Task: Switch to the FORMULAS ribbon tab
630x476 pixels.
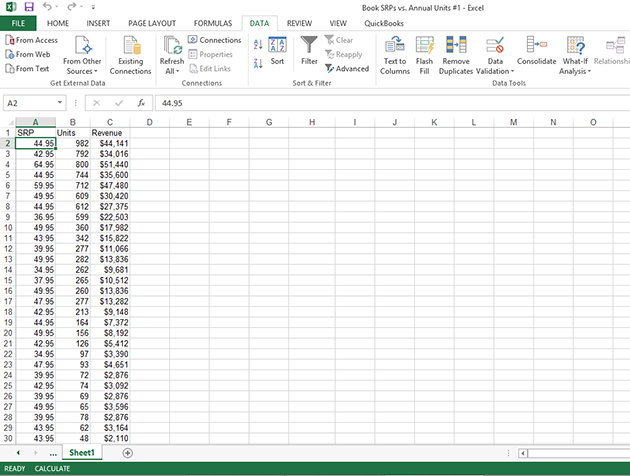Action: tap(211, 22)
